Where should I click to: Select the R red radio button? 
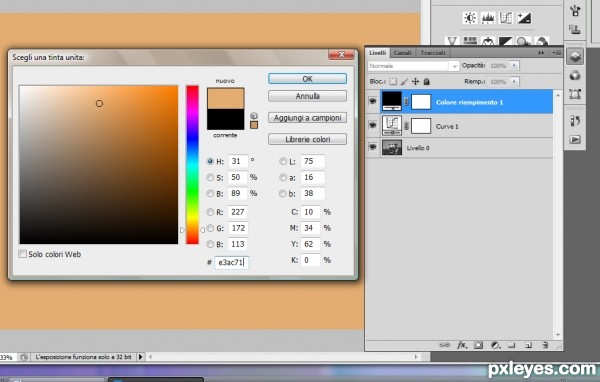click(210, 212)
